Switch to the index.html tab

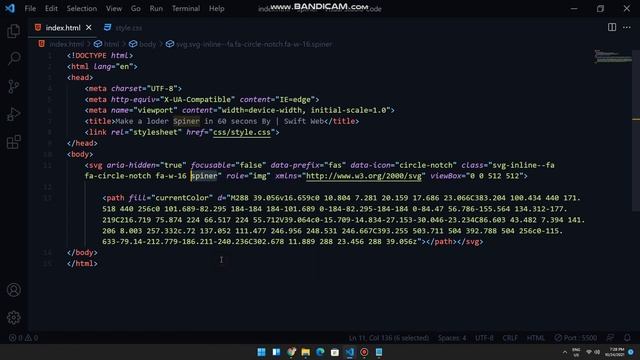tap(62, 28)
